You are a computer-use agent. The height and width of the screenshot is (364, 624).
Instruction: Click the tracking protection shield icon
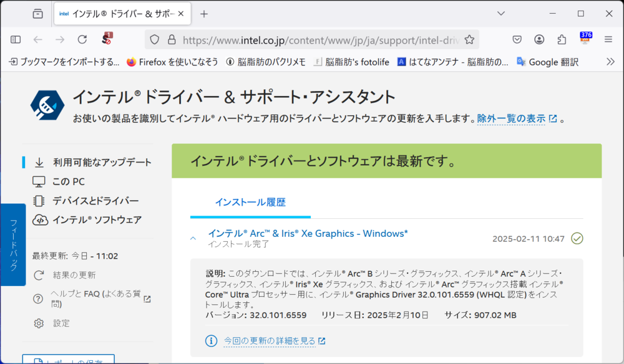point(154,39)
